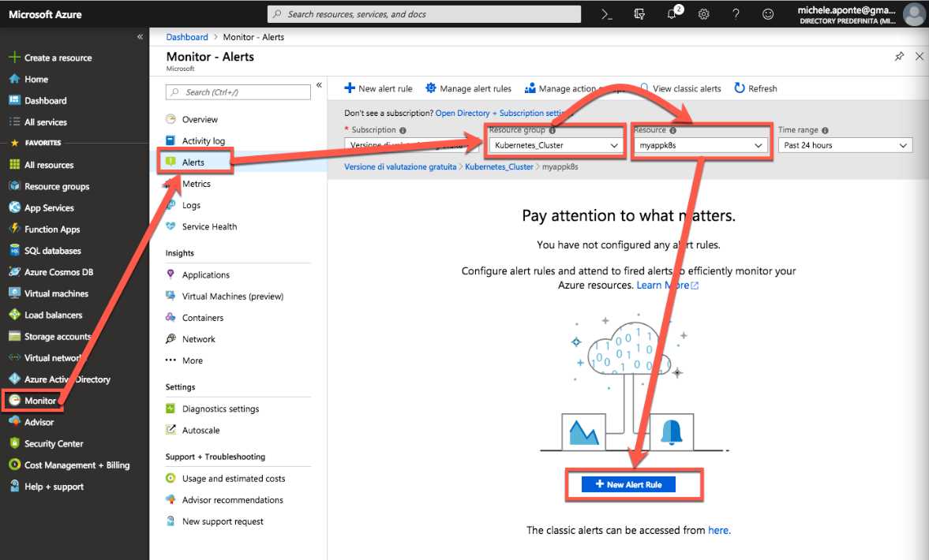
Task: Open the Azure Cloud Shell
Action: pos(606,13)
